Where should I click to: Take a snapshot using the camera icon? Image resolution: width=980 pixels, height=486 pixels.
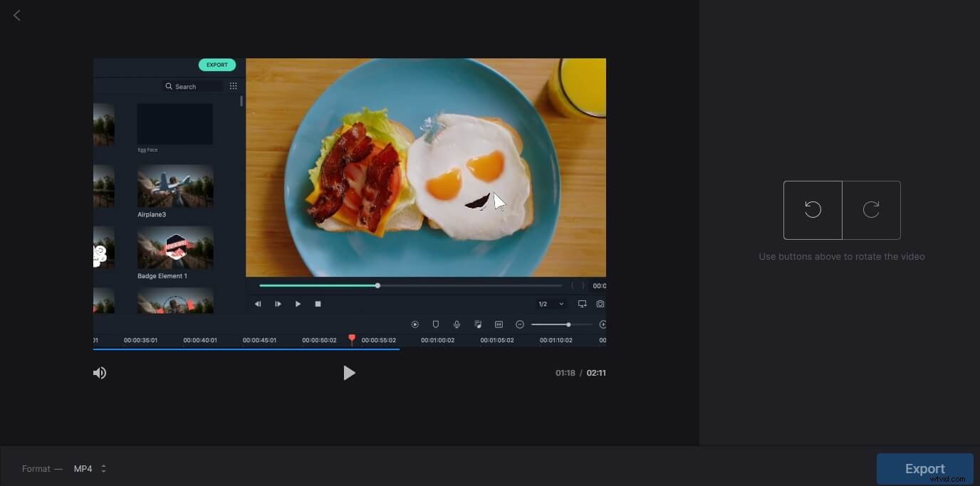tap(600, 304)
